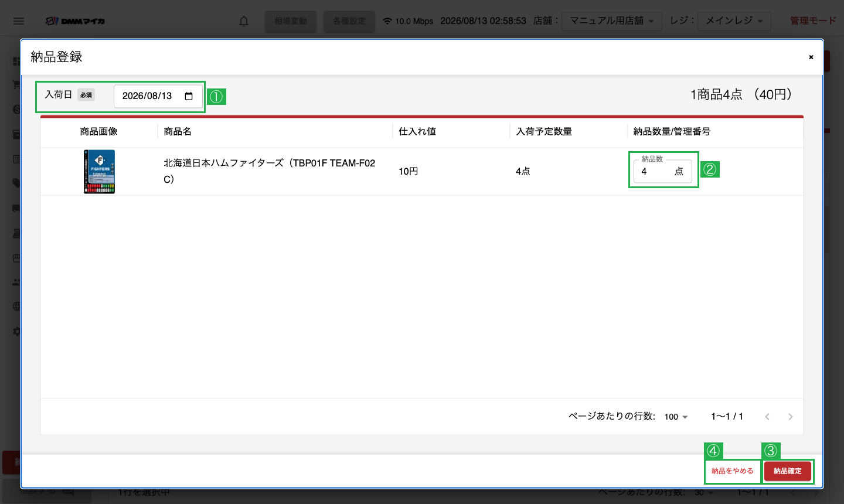Click the 納品数 quantity input field
This screenshot has height=504, width=844.
pyautogui.click(x=663, y=171)
